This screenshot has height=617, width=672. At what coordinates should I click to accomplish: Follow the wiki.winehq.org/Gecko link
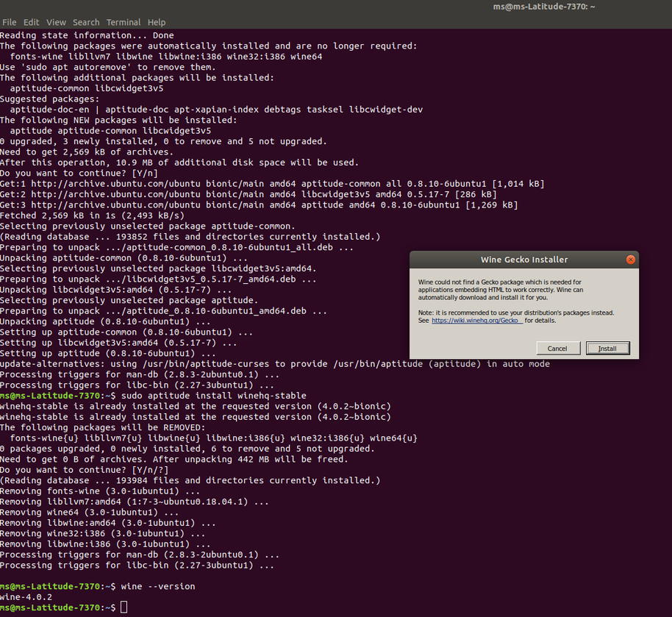coord(477,321)
